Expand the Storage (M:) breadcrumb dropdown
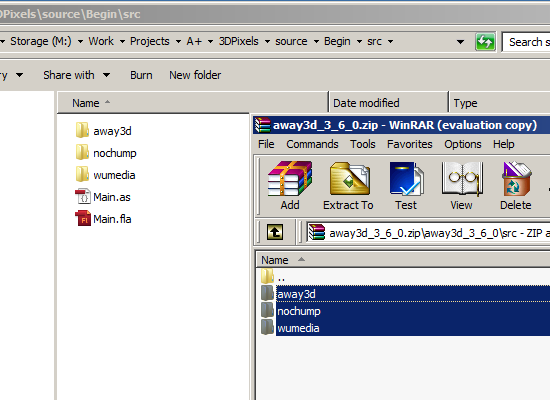 (80, 42)
